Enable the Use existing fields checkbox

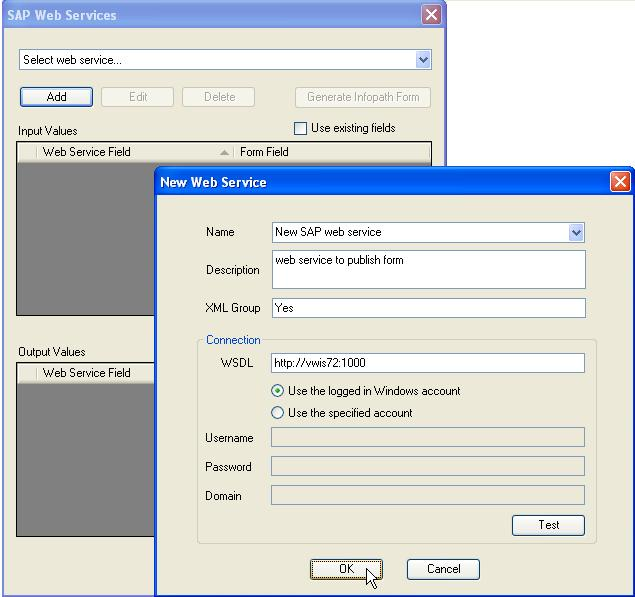pos(300,128)
